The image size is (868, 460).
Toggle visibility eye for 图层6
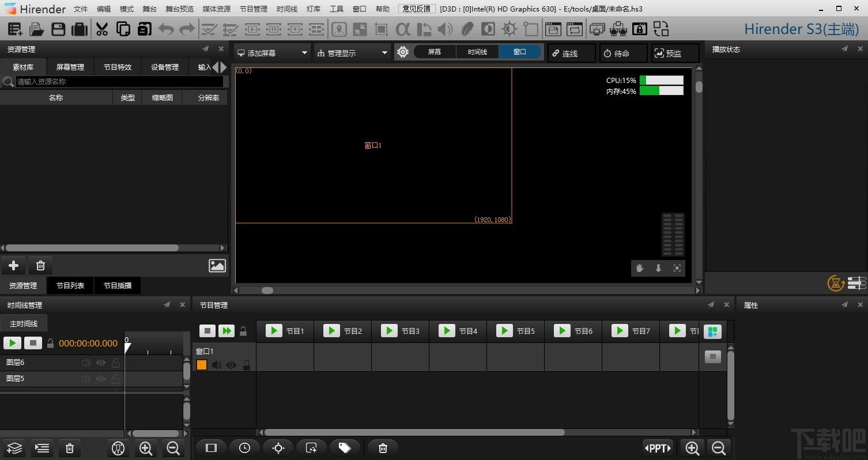[x=101, y=363]
